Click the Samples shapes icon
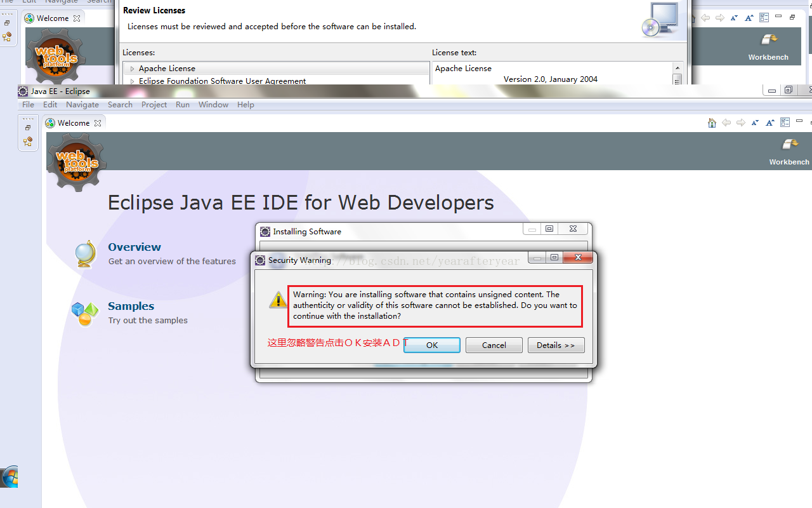Screen dimensions: 812x508 [85, 314]
